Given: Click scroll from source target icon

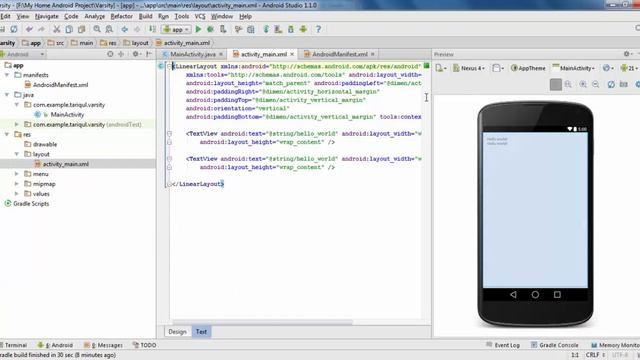Looking at the screenshot, I should coord(110,54).
